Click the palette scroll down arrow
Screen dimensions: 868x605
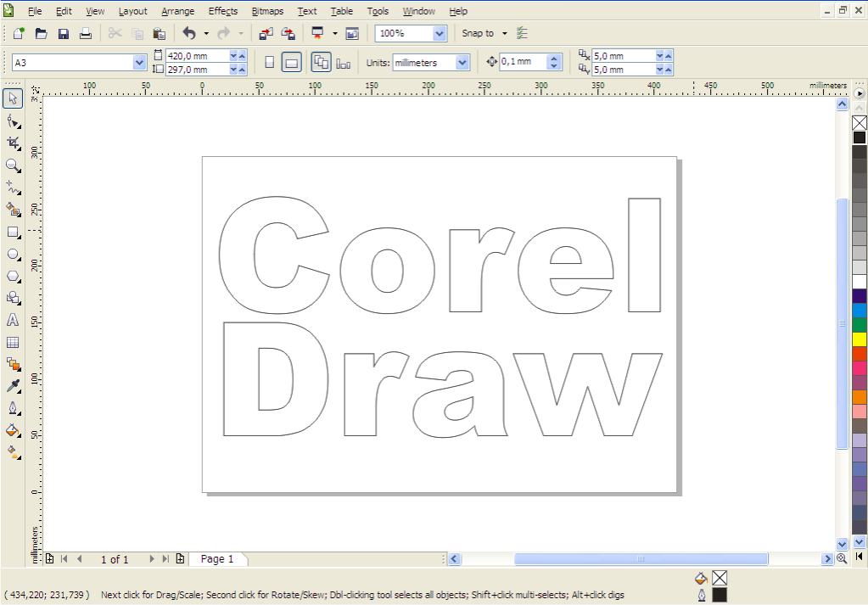pyautogui.click(x=860, y=542)
